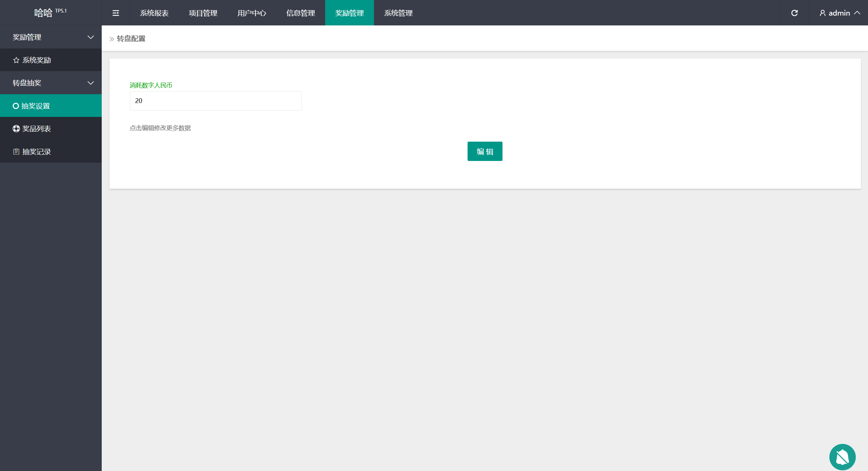Click the 哈哈 TP5.1 logo link
Viewport: 868px width, 471px height.
click(x=50, y=13)
